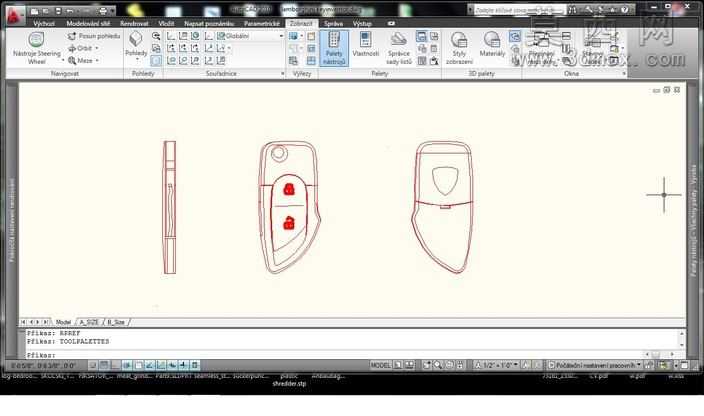Select the Model layout tab

pos(63,322)
